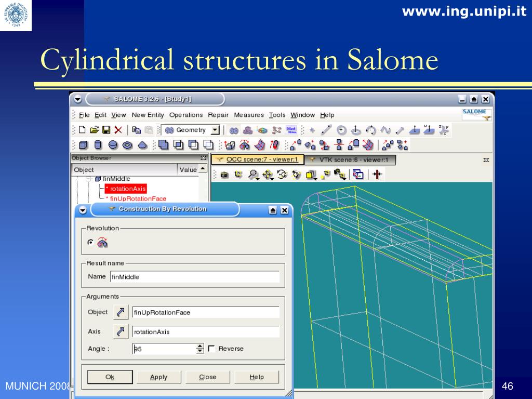Click the Create Curve spline icon
The width and height of the screenshot is (532, 399).
coord(385,130)
